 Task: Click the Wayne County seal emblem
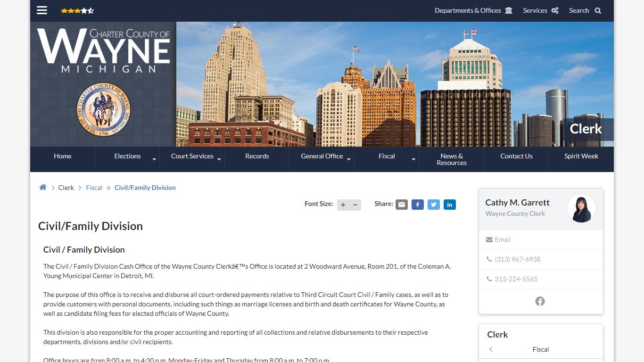(x=103, y=110)
